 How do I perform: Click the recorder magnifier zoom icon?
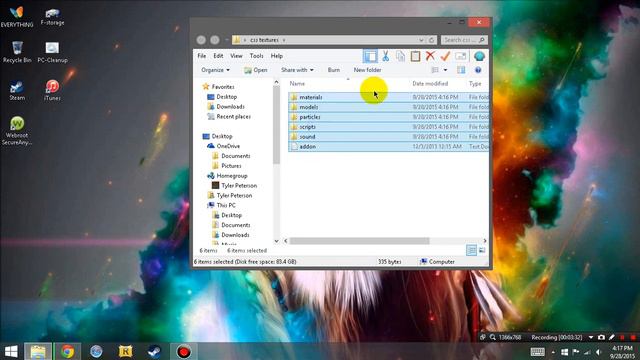click(493, 338)
